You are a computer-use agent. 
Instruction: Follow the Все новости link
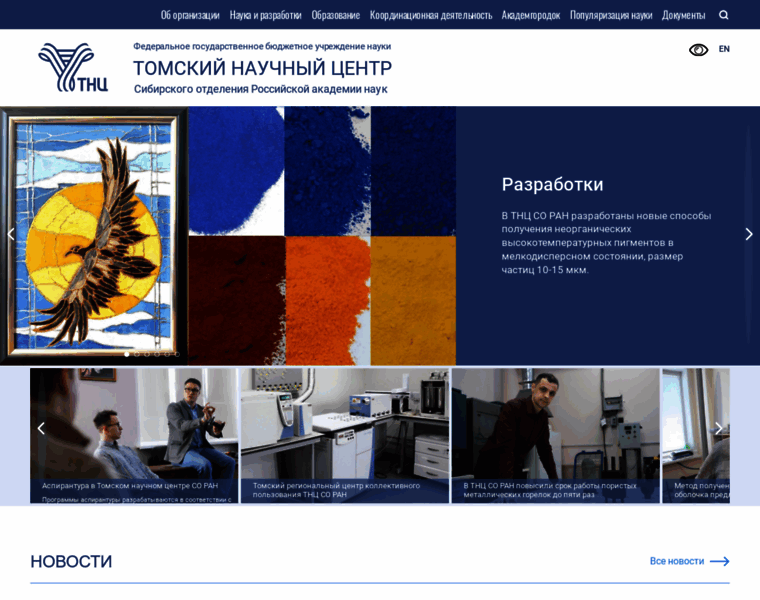tap(677, 561)
